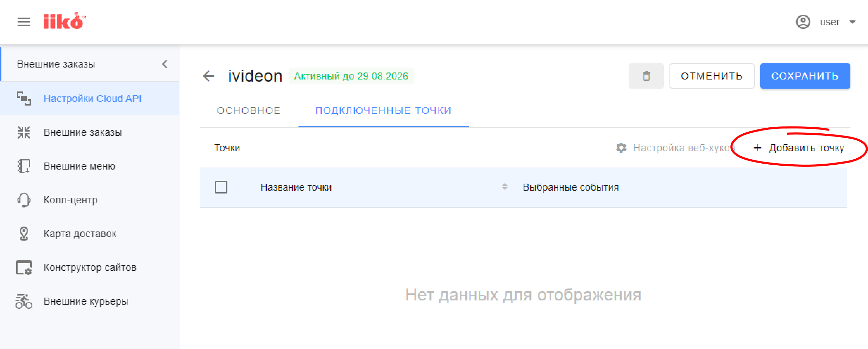Viewport: 868px width, 349px height.
Task: Open the user account avatar icon
Action: click(803, 22)
